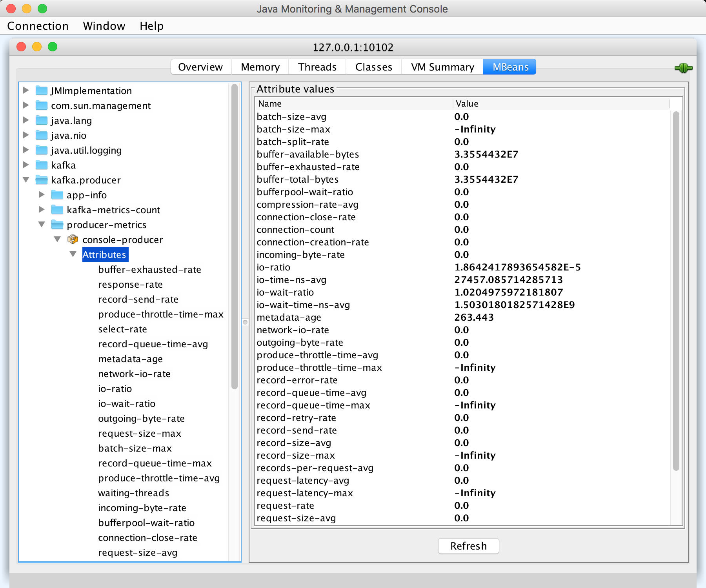Switch to the VM Summary tab
The image size is (706, 588).
443,67
